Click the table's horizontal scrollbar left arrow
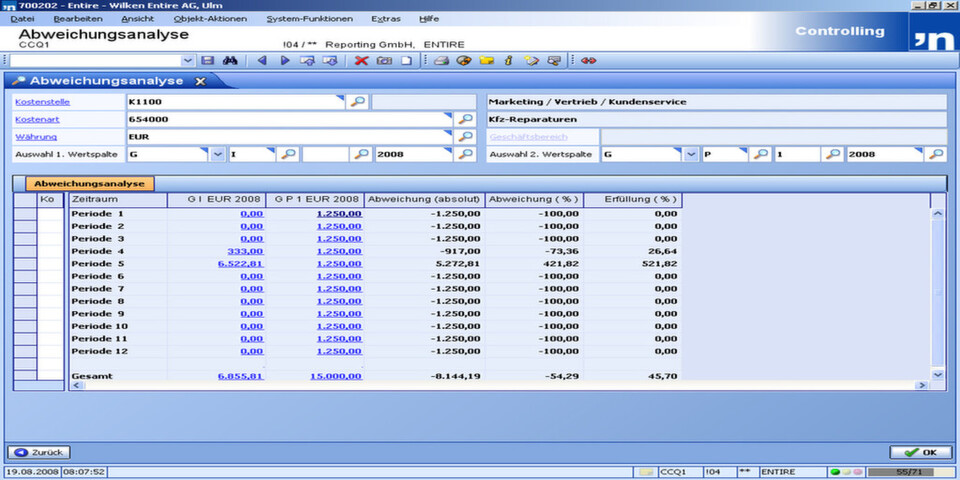The image size is (960, 480). (76, 385)
